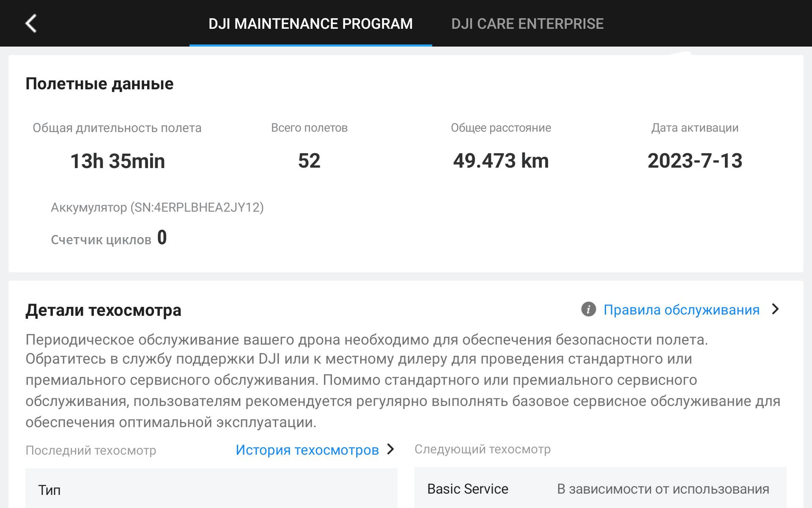Select the total flights value 52
Image resolution: width=812 pixels, height=508 pixels.
click(309, 161)
